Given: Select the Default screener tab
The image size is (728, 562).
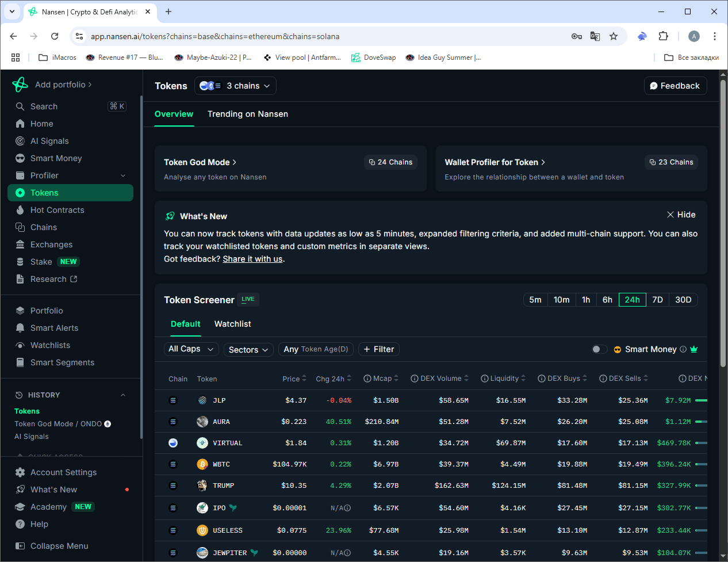Looking at the screenshot, I should 186,324.
